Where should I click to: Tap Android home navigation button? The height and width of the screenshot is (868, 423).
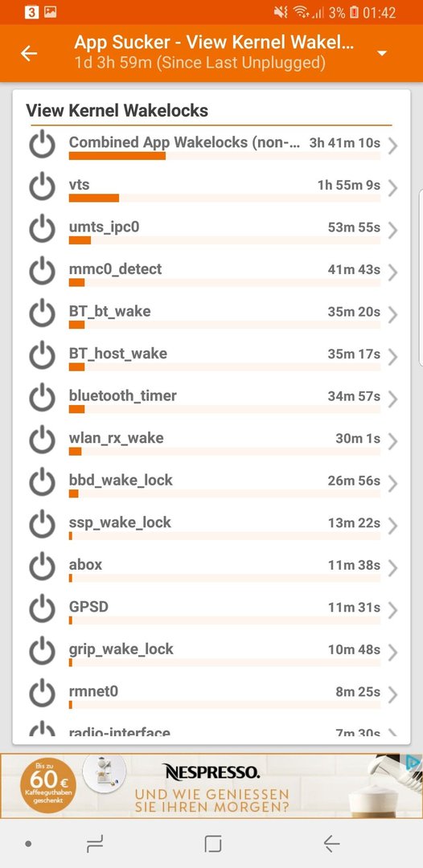coord(212,844)
